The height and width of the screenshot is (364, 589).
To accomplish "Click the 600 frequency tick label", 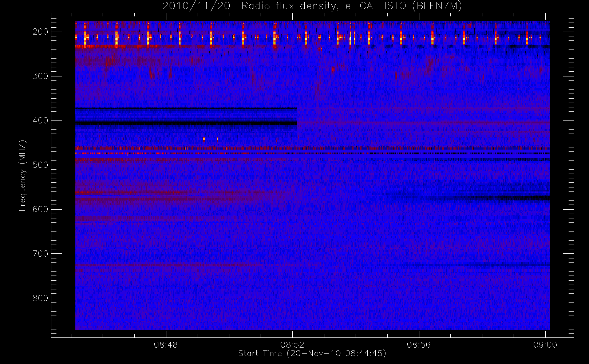I will (x=40, y=209).
